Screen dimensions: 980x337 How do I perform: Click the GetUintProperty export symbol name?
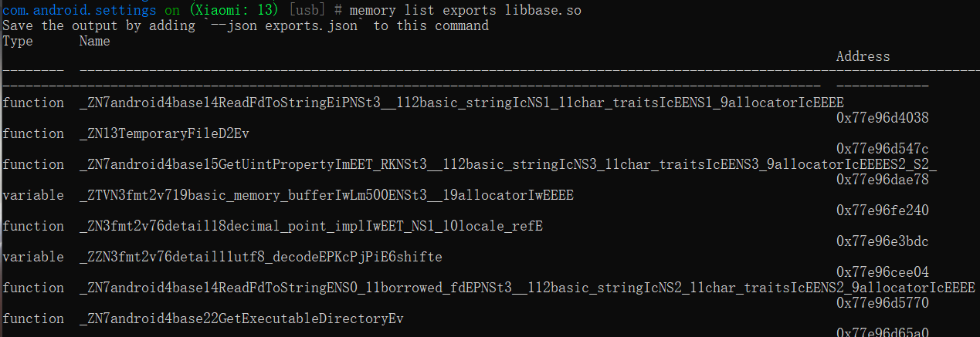[x=507, y=164]
